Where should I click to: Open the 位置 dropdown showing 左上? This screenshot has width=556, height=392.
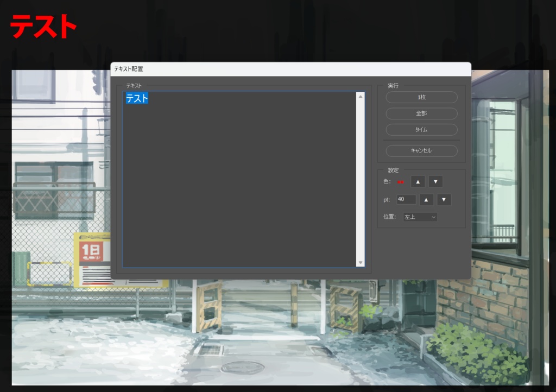[x=420, y=217]
